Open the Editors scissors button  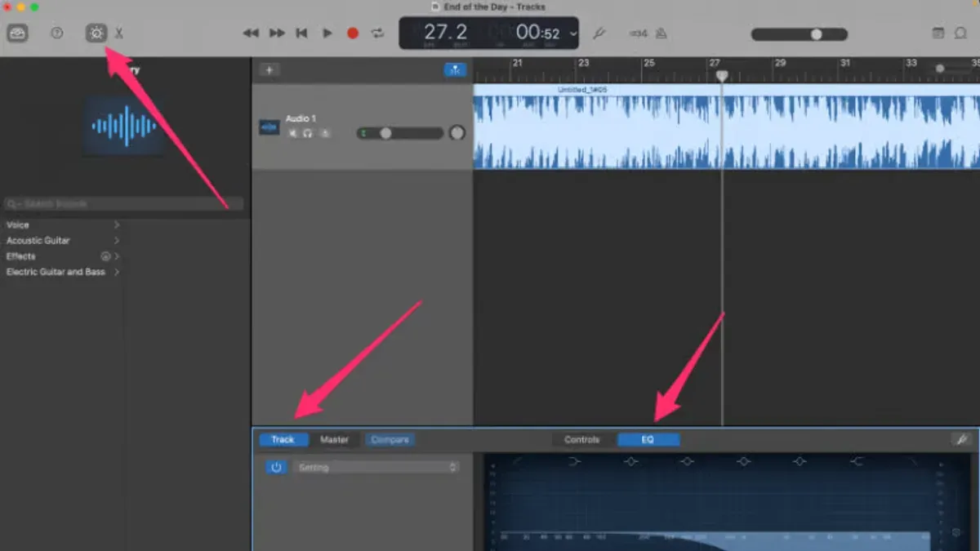(119, 33)
